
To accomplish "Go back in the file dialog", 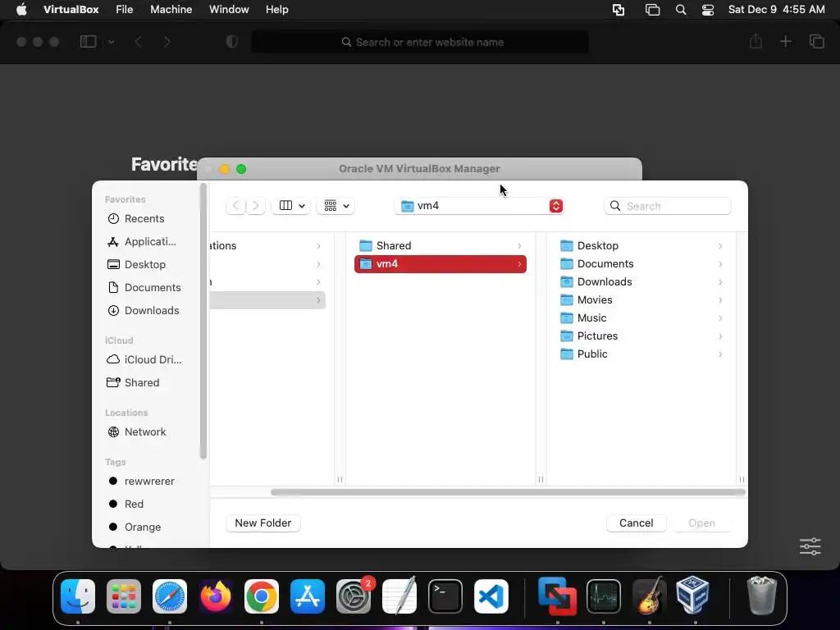I will tap(235, 206).
